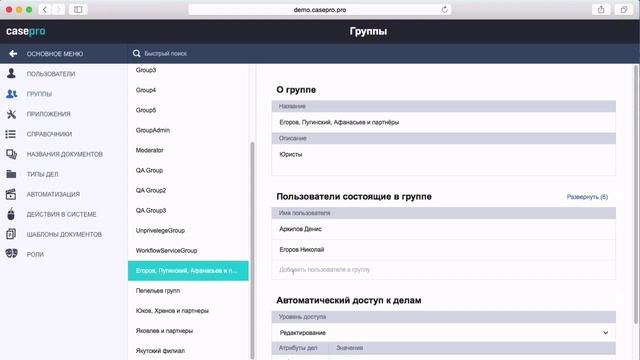Click the Описание field containing Юристы

coord(444,160)
